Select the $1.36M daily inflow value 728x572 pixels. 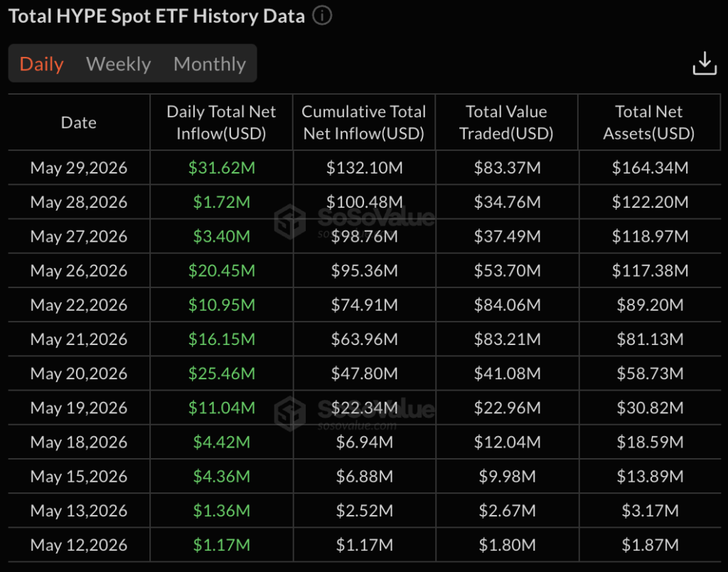(222, 511)
